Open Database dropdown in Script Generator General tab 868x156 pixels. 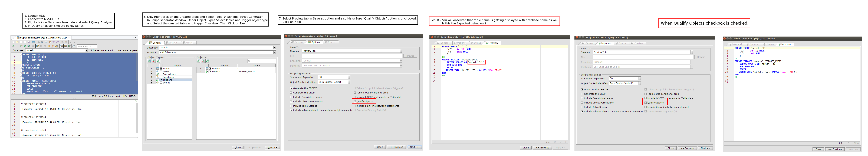click(x=275, y=47)
